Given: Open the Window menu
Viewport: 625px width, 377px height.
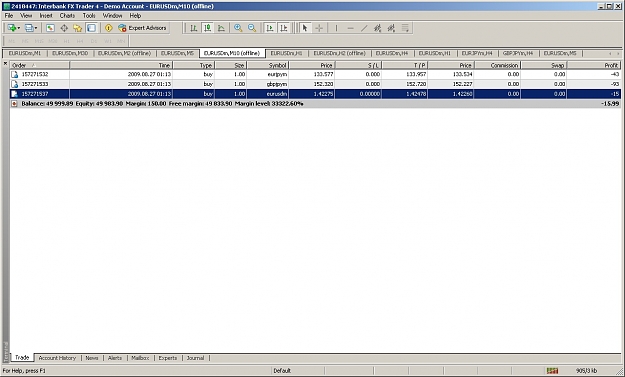Looking at the screenshot, I should [x=112, y=16].
